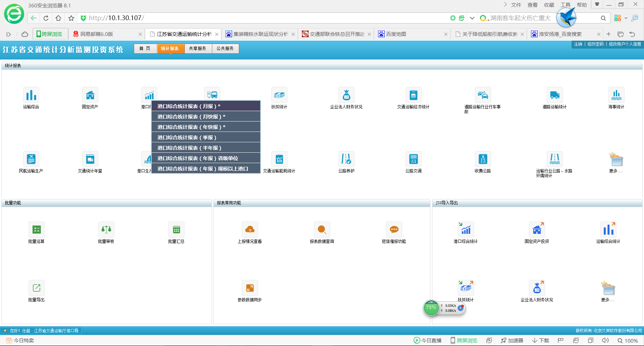Screen dimensions: 644x346
Task: Click the 企业法人财务状况 money bag icon
Action: [x=346, y=95]
